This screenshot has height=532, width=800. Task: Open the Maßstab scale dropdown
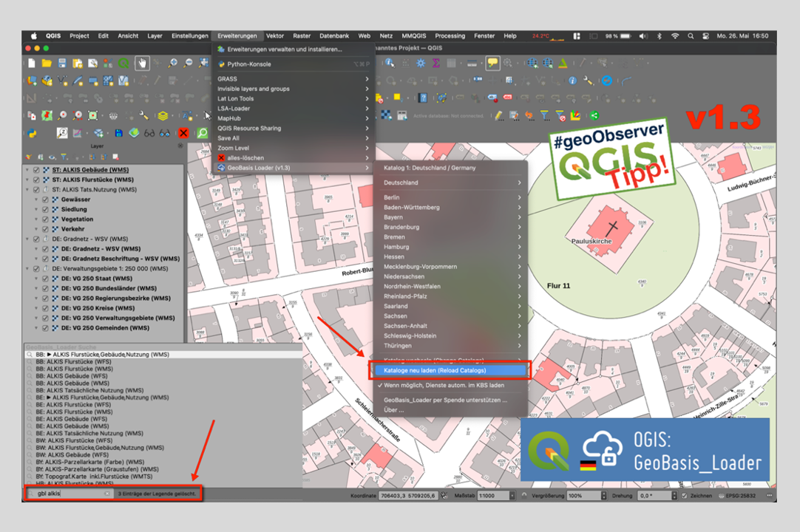514,495
